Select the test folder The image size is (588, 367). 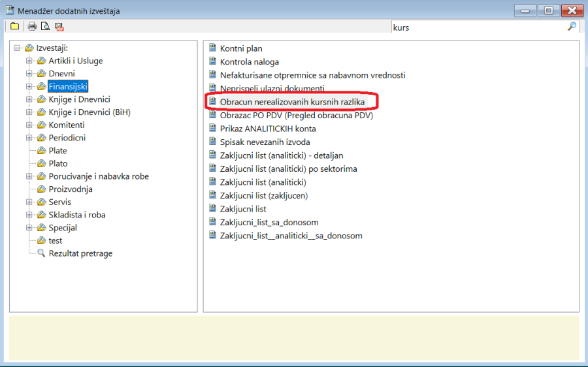[55, 241]
